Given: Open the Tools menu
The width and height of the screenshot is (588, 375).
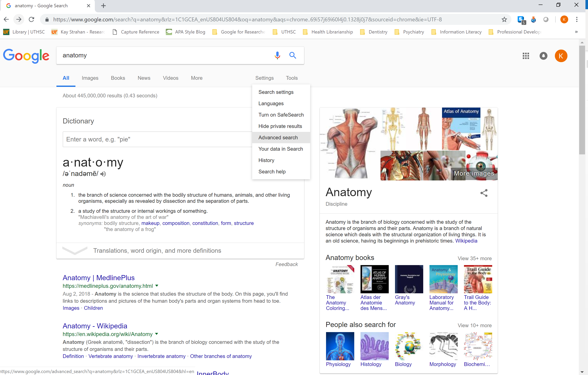Looking at the screenshot, I should tap(292, 78).
